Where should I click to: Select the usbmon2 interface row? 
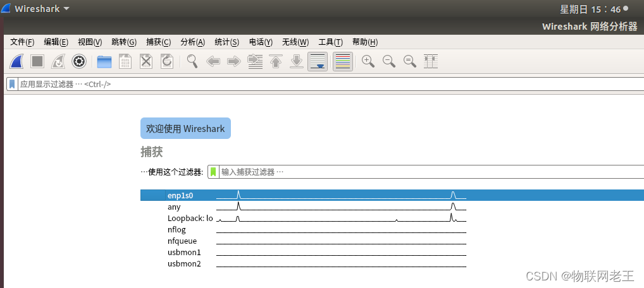[392, 263]
